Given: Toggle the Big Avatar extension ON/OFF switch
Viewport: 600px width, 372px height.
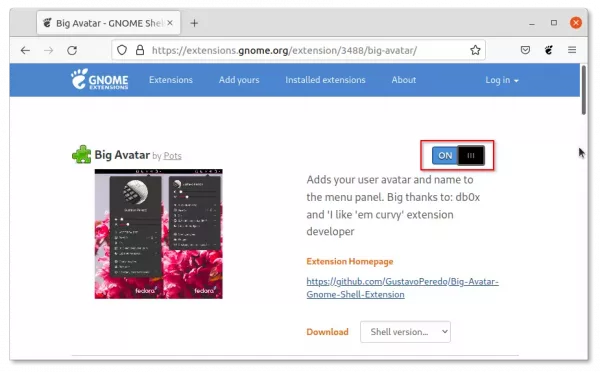Looking at the screenshot, I should click(458, 155).
